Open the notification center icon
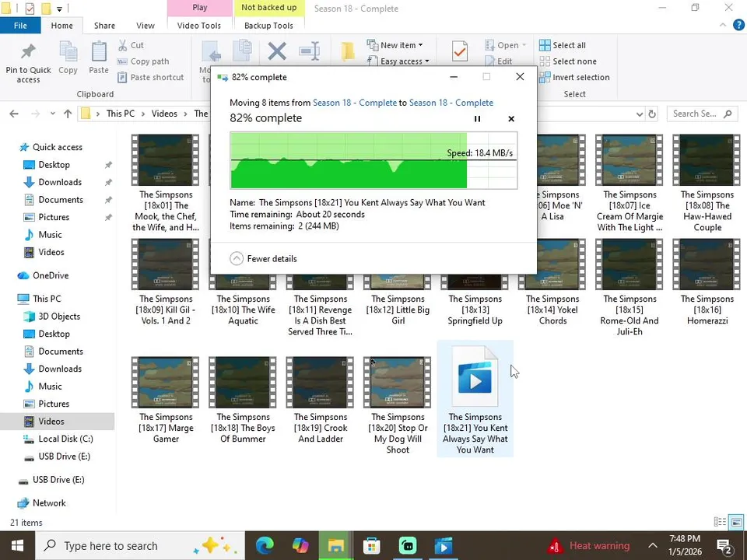This screenshot has width=747, height=560. [x=724, y=546]
